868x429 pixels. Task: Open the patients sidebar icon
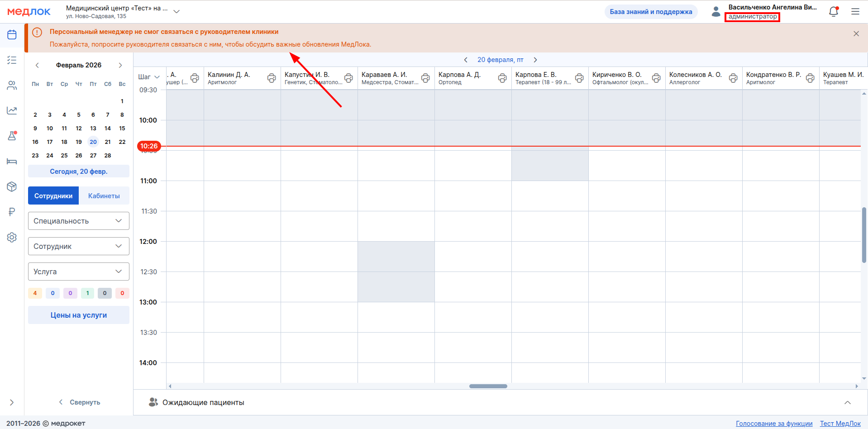click(12, 86)
